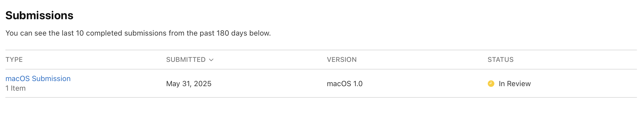Click the last 10 completed submissions sentence
The height and width of the screenshot is (135, 644).
coord(138,33)
